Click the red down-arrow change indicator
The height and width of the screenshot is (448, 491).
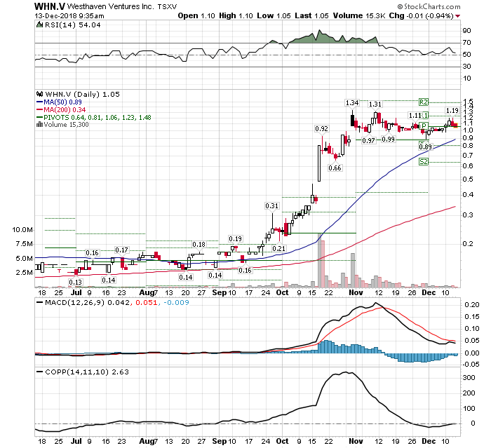(x=458, y=16)
